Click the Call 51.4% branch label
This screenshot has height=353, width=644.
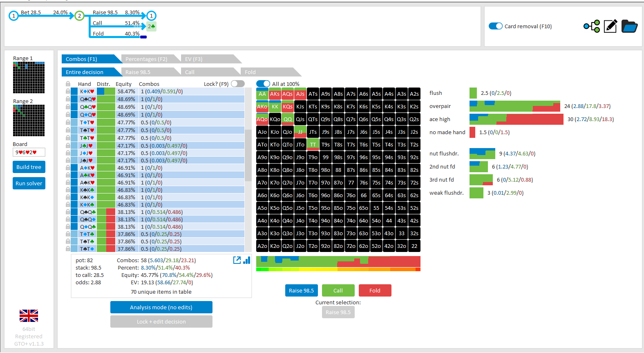coord(116,23)
